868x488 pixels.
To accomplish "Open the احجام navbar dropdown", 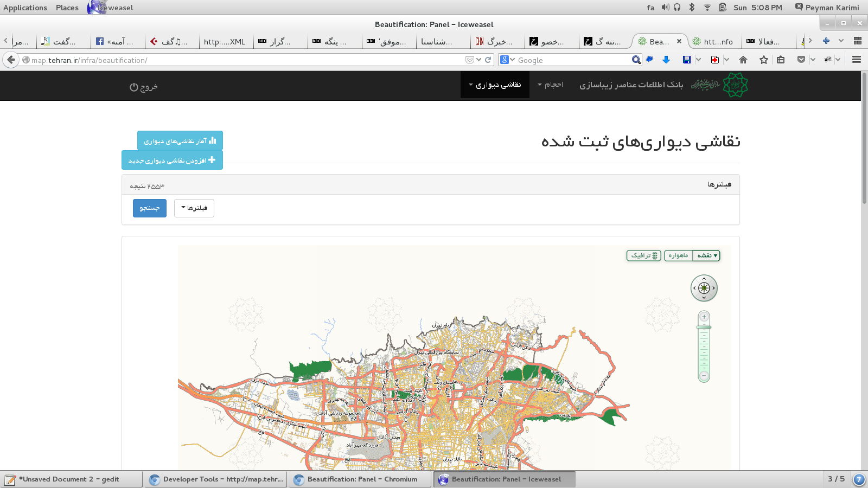I will click(550, 85).
